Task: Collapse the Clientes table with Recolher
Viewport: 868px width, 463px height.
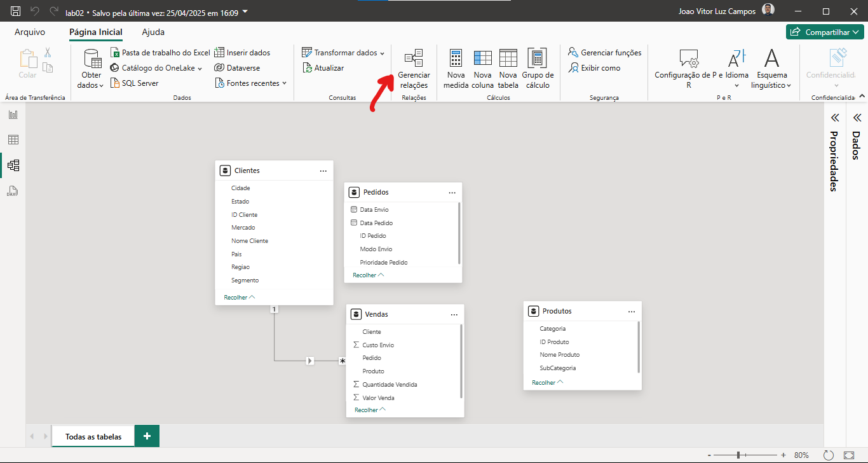Action: [240, 297]
